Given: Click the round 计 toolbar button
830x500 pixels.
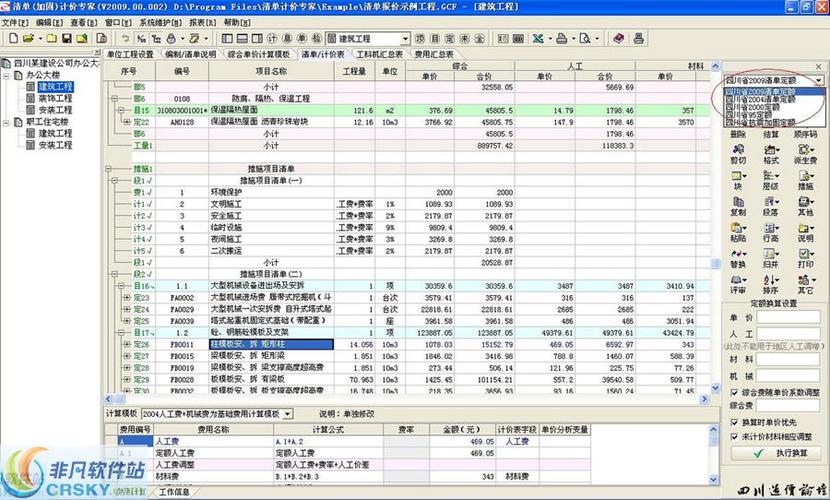Looking at the screenshot, I should 272,39.
